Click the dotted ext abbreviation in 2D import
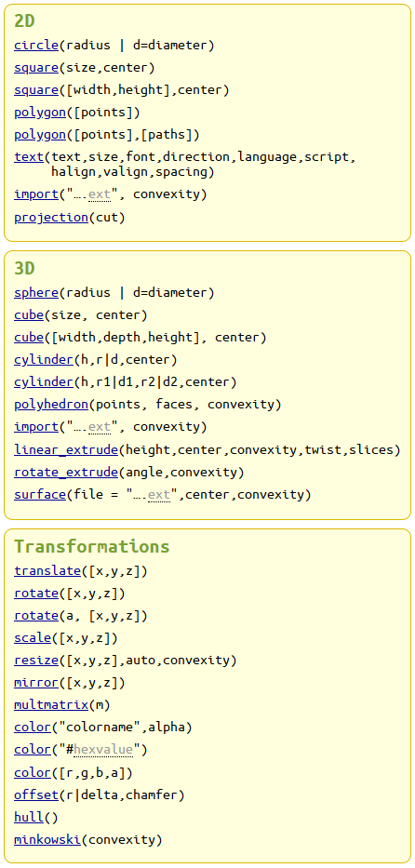 coord(99,194)
